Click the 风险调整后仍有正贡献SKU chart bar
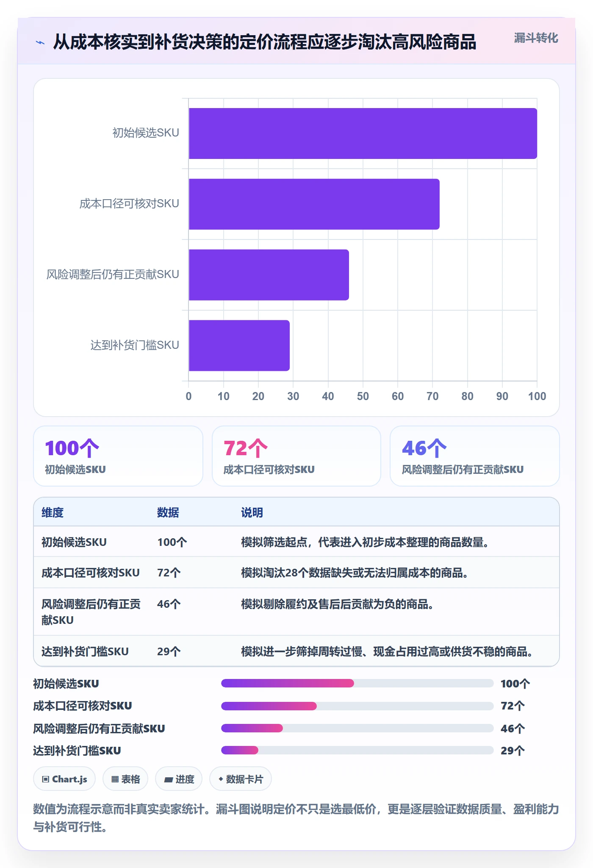Screen dimensions: 593x868 [269, 275]
